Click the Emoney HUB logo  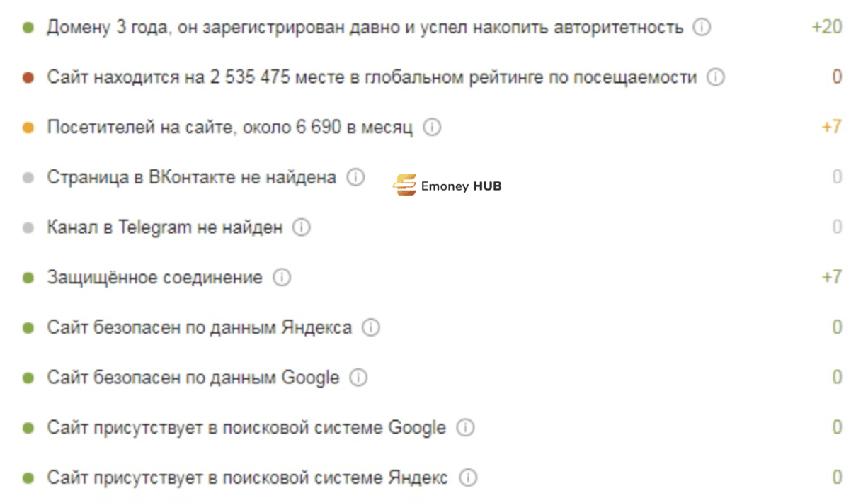[x=447, y=186]
